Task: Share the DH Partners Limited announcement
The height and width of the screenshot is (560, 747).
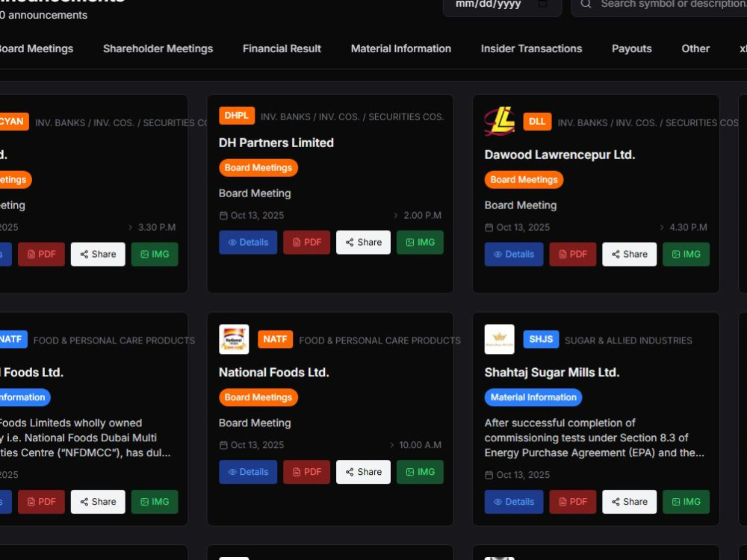Action: [x=364, y=243]
